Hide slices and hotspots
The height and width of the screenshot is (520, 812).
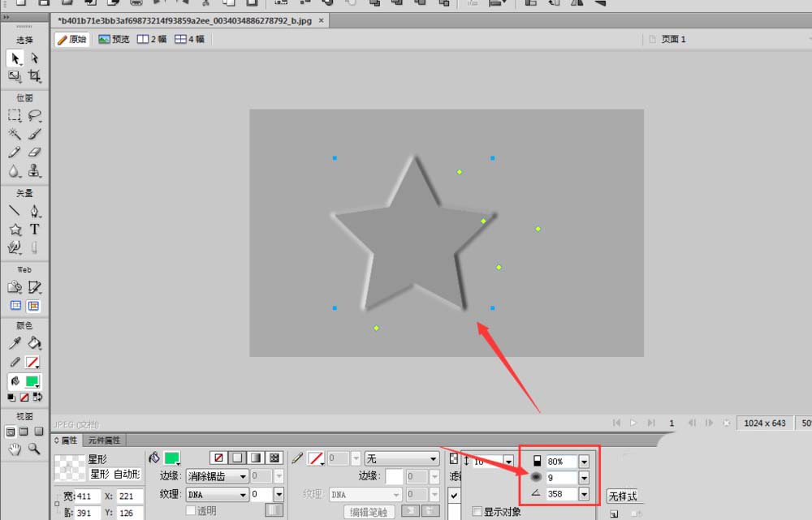[x=15, y=306]
